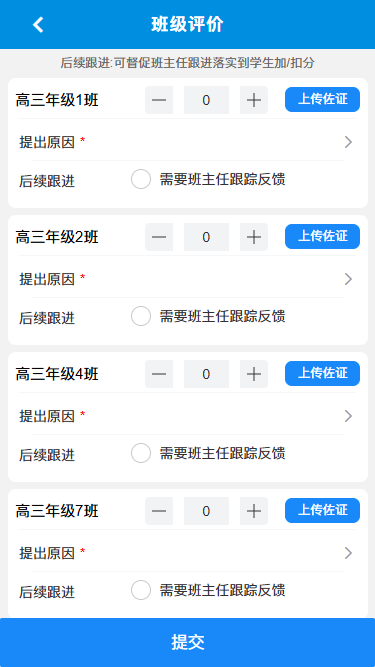Open 提出原因 chevron for 高三年级1班
375x667 pixels.
click(x=348, y=142)
